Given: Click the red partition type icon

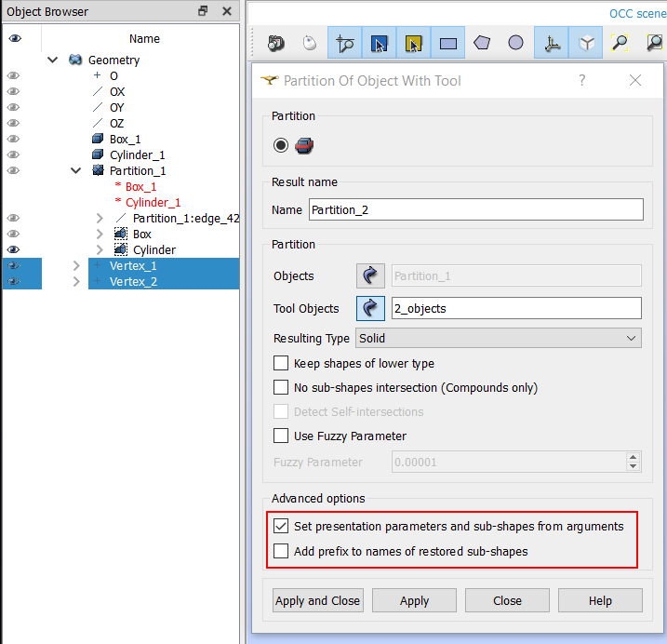Looking at the screenshot, I should tap(304, 145).
